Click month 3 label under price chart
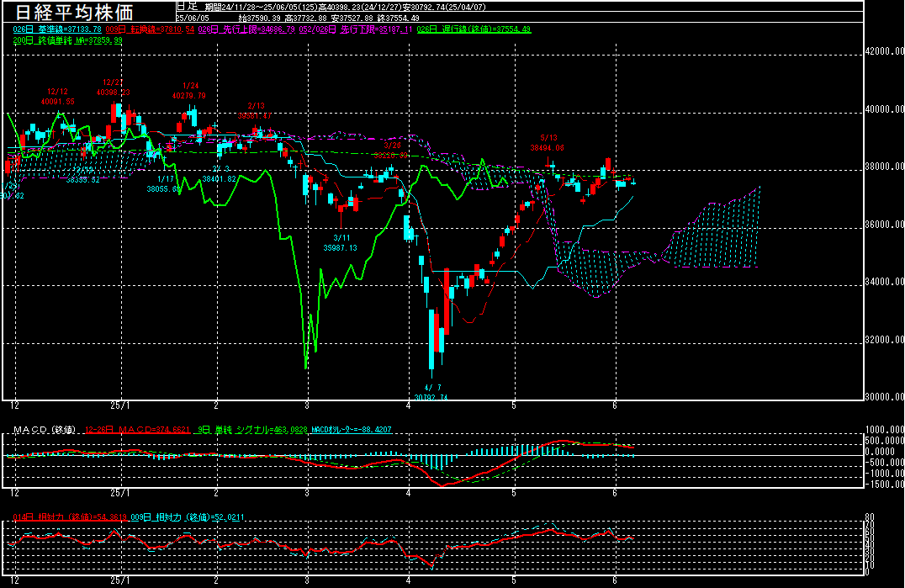The height and width of the screenshot is (588, 905). (307, 405)
